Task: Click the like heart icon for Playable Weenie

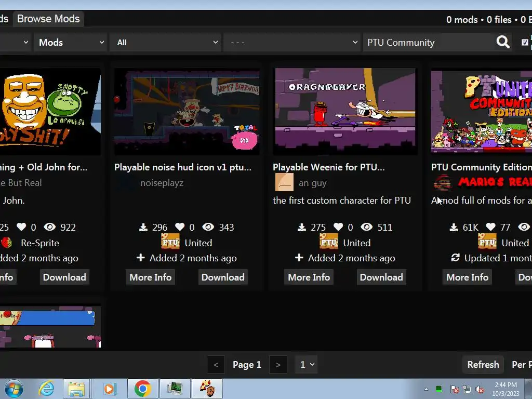Action: 338,227
